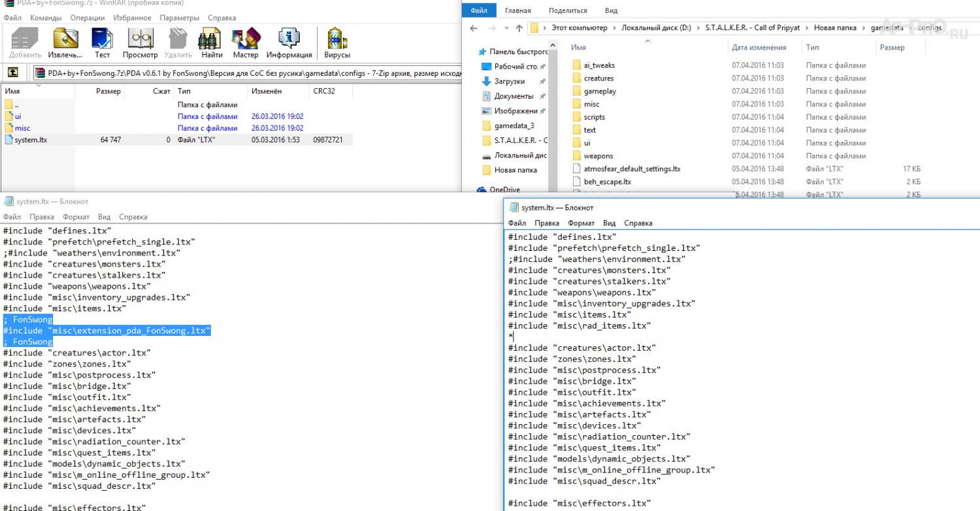Open Local Disk (Локальный диск) in sidebar
The height and width of the screenshot is (511, 980).
pos(515,156)
